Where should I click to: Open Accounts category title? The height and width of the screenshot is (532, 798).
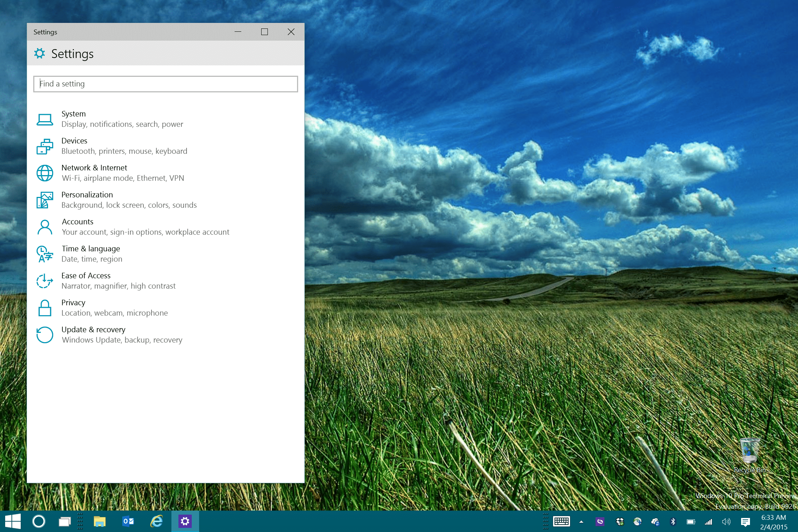(78, 222)
